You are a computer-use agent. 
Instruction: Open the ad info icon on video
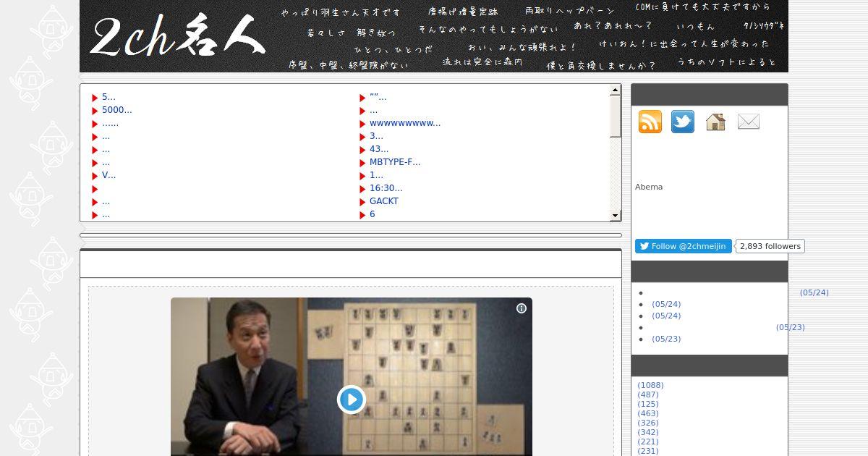click(521, 308)
